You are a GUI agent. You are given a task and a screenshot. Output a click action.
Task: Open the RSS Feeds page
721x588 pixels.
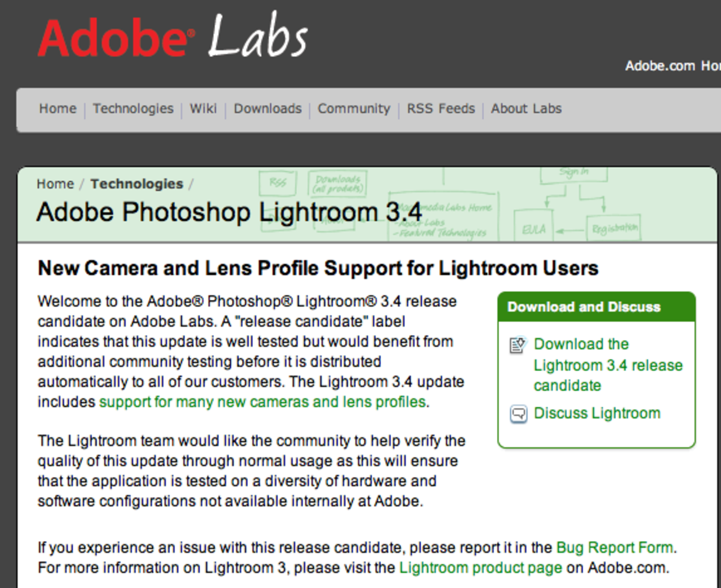point(440,109)
